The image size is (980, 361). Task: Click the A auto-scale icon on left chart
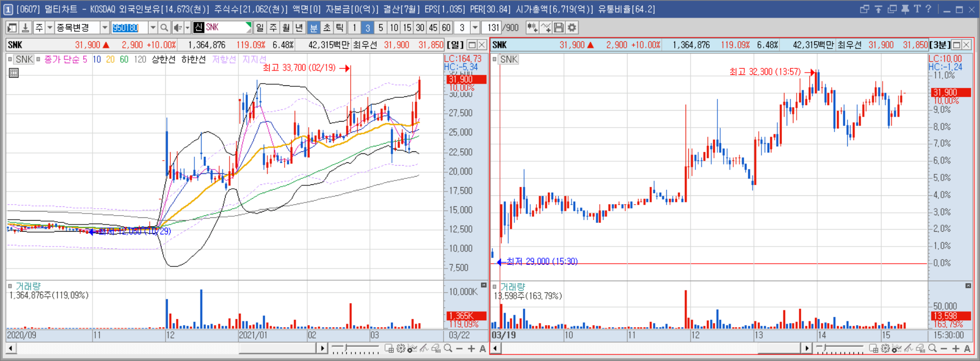pyautogui.click(x=483, y=348)
